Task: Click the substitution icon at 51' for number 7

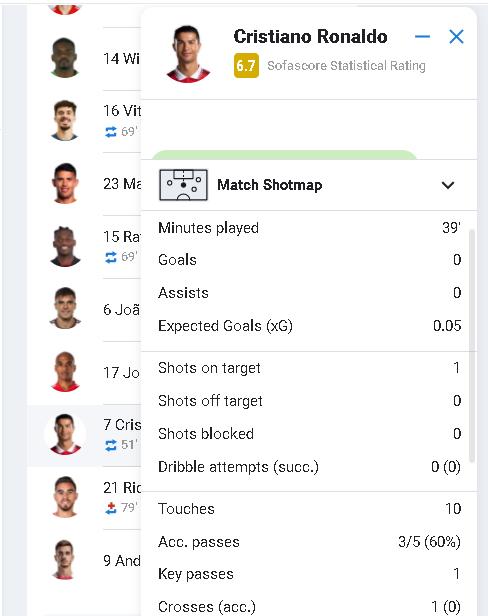Action: point(111,445)
